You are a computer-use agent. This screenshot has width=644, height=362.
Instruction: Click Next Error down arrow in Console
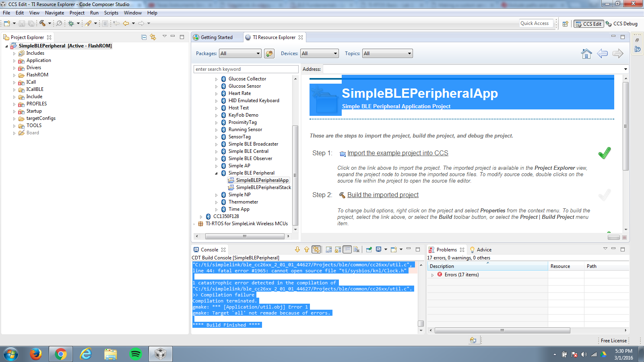(297, 250)
